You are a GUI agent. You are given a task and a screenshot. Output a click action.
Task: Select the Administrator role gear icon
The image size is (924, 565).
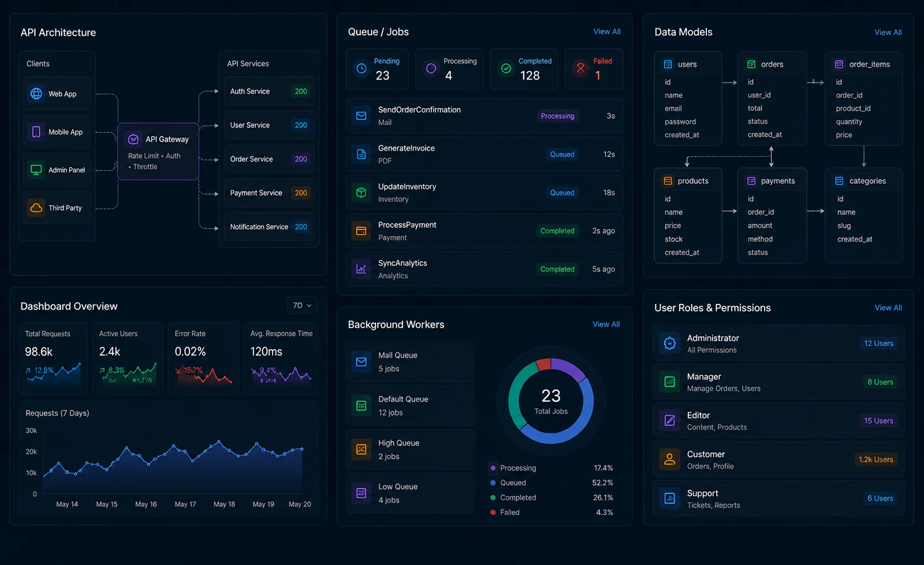pyautogui.click(x=669, y=344)
